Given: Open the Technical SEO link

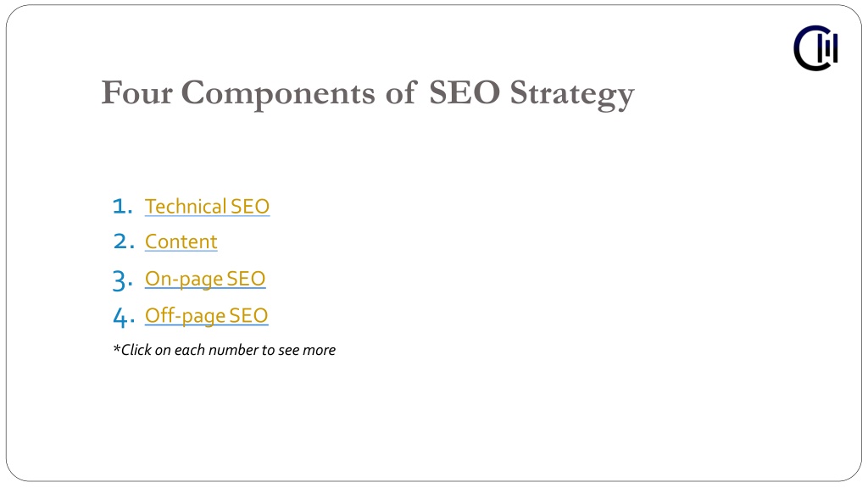Looking at the screenshot, I should point(207,207).
